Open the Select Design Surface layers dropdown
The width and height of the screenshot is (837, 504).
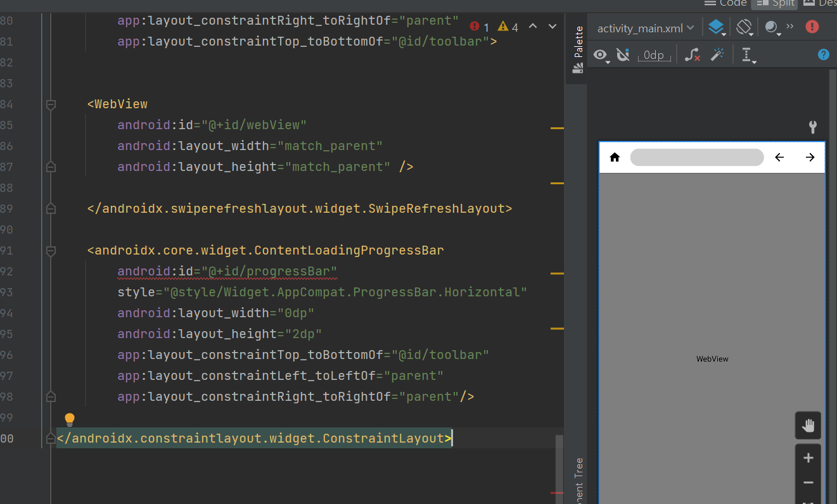coord(717,27)
